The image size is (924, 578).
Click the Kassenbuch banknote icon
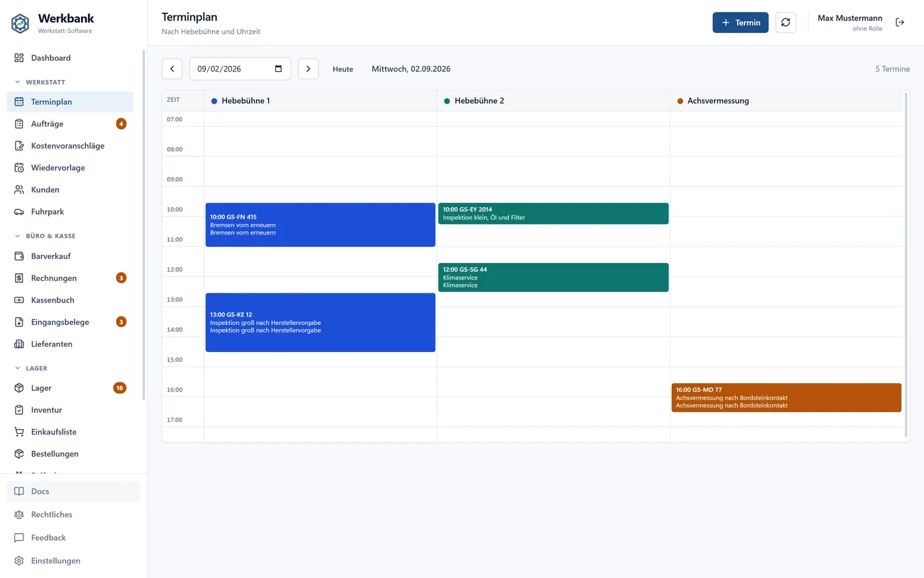coord(19,300)
